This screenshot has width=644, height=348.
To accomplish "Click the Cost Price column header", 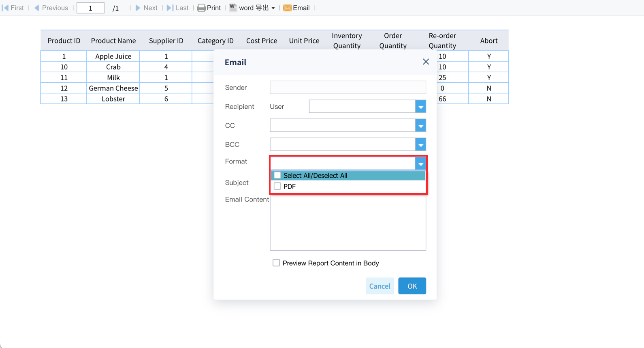I will click(262, 41).
